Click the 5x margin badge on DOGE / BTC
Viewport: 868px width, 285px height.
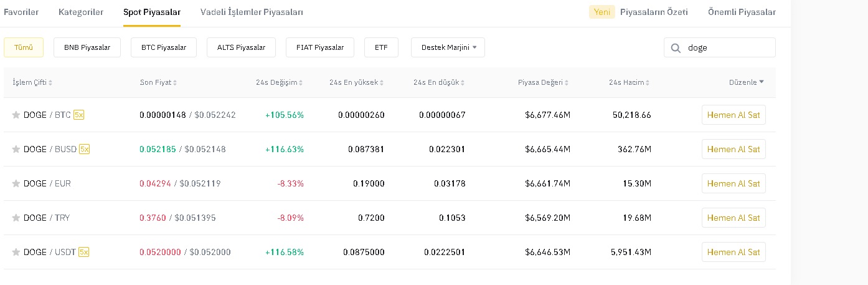point(79,115)
